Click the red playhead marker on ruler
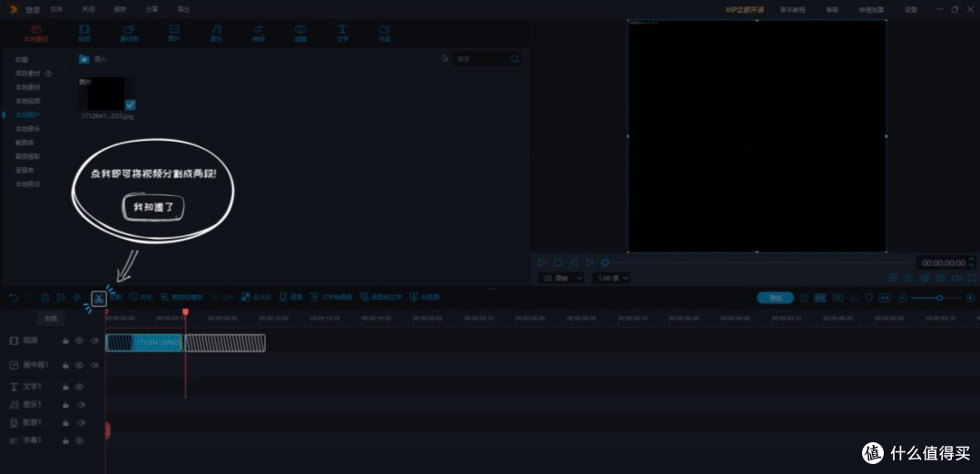The height and width of the screenshot is (474, 980). [x=185, y=311]
